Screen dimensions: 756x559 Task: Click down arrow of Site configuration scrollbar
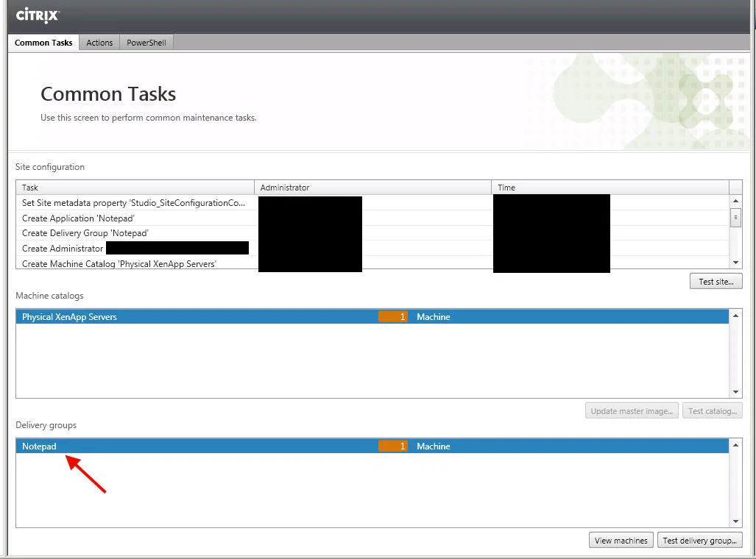click(x=735, y=263)
